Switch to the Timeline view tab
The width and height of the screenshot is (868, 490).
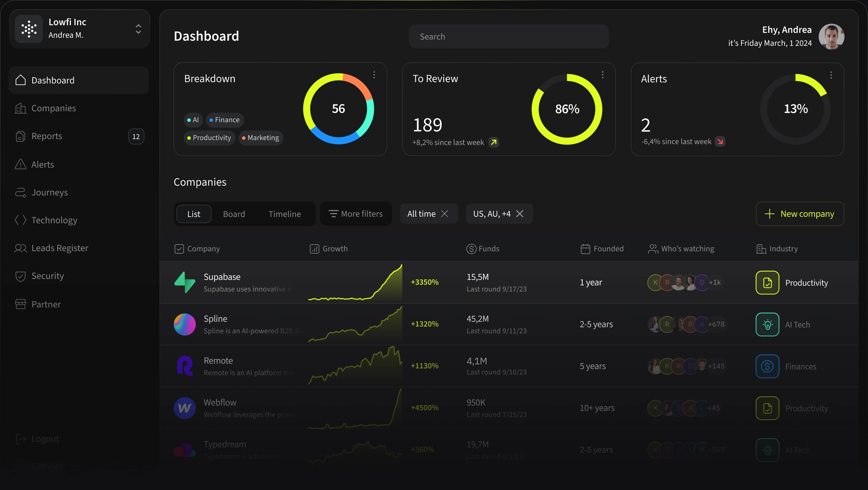click(x=284, y=214)
